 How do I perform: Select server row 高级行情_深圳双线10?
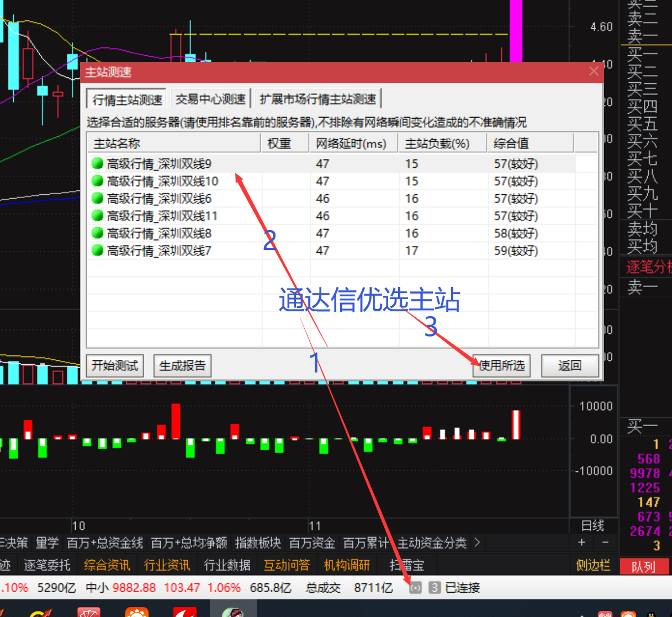(x=332, y=180)
